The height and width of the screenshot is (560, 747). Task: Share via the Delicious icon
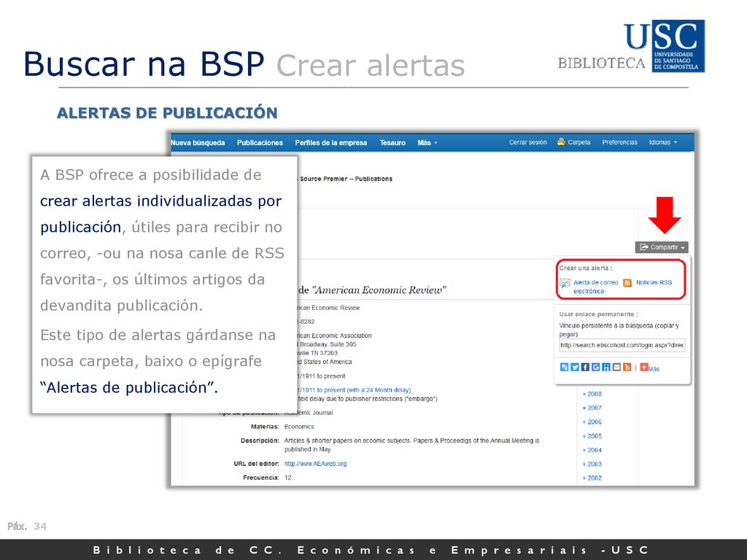pos(564,367)
